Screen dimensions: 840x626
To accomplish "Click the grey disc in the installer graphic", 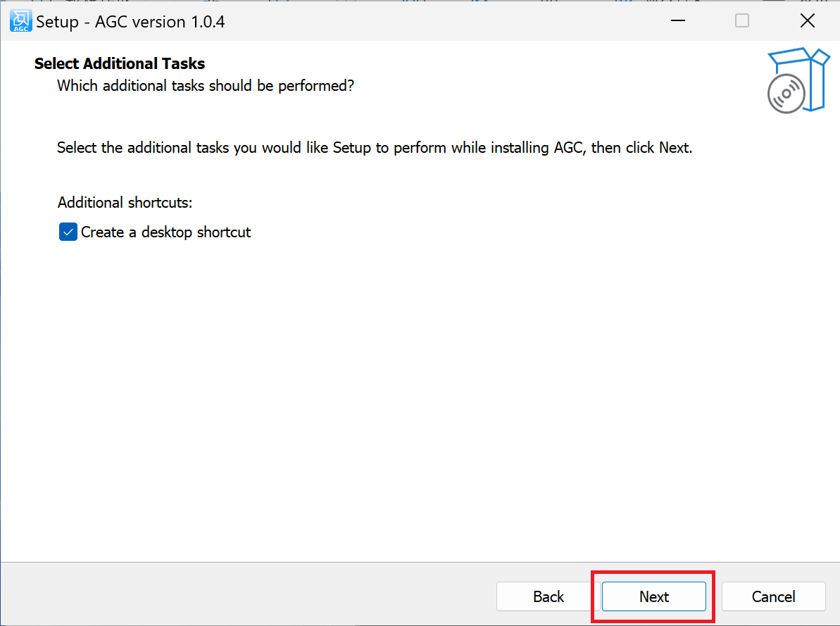I will (x=786, y=94).
